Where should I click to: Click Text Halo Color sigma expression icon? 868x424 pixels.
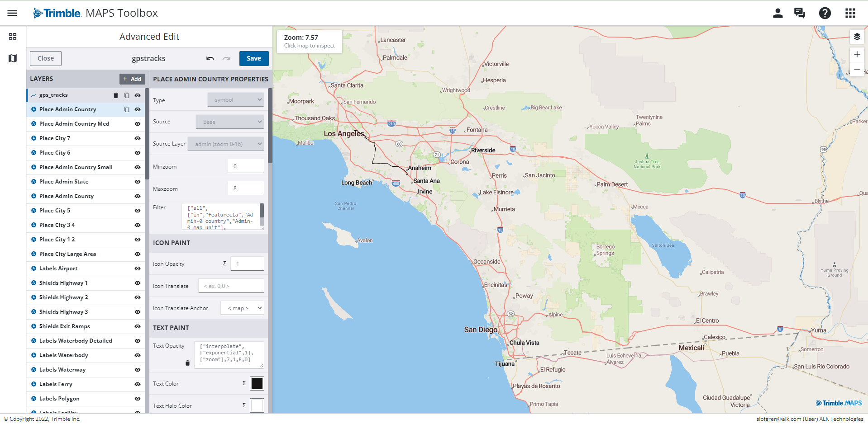[244, 405]
